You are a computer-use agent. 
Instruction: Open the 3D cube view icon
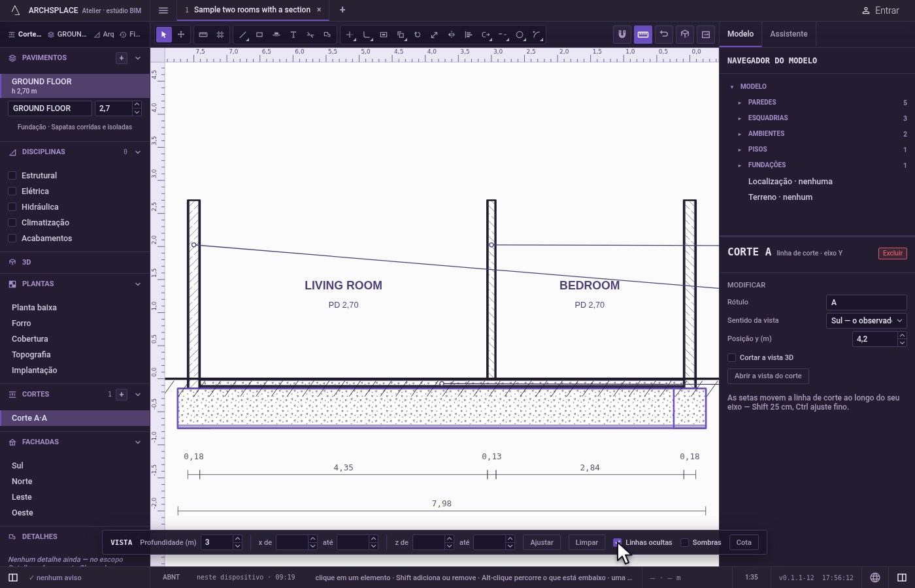[685, 34]
